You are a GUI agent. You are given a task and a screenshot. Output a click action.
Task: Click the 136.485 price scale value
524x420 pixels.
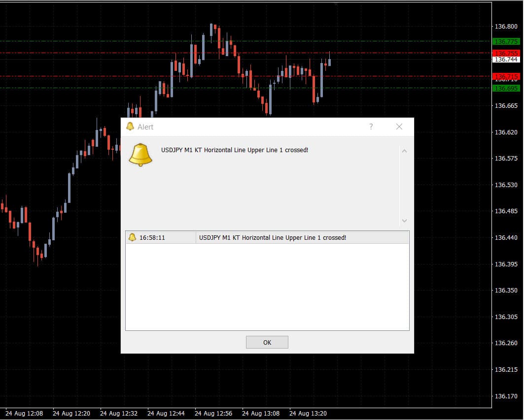click(x=506, y=211)
